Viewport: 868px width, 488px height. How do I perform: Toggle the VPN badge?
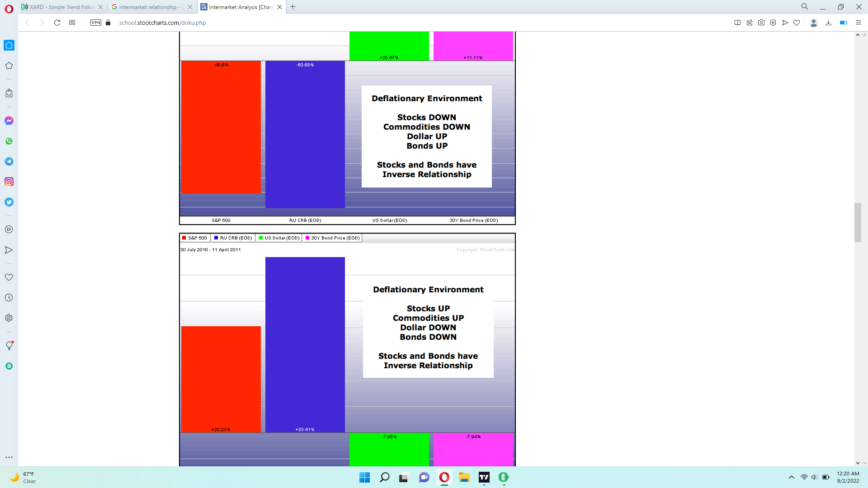coord(96,23)
